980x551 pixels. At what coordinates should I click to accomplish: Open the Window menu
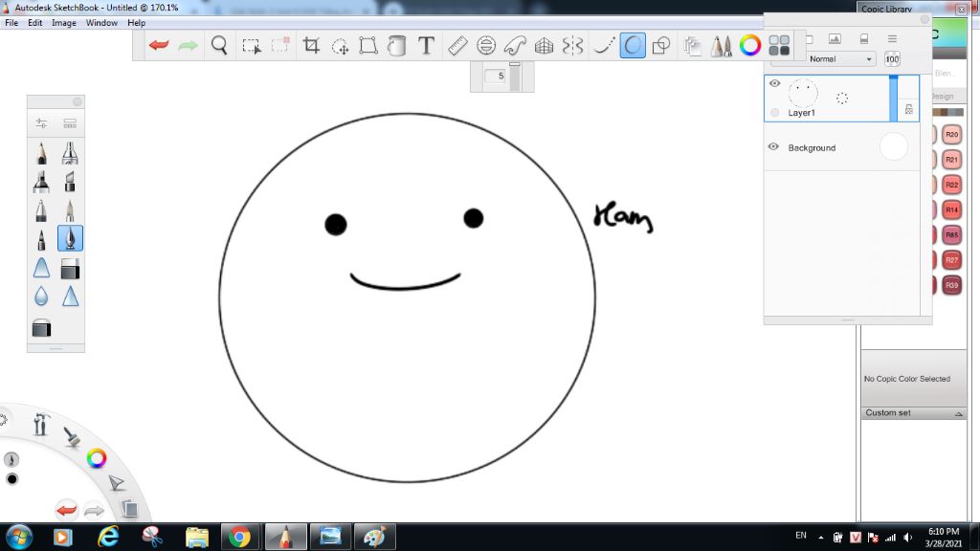pyautogui.click(x=101, y=23)
